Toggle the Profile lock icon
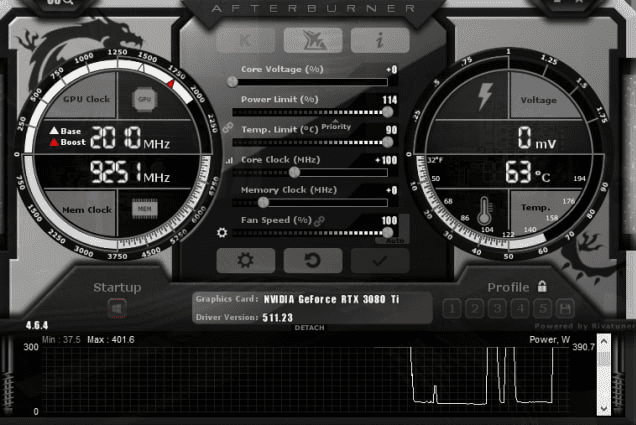The image size is (636, 425). [x=542, y=286]
